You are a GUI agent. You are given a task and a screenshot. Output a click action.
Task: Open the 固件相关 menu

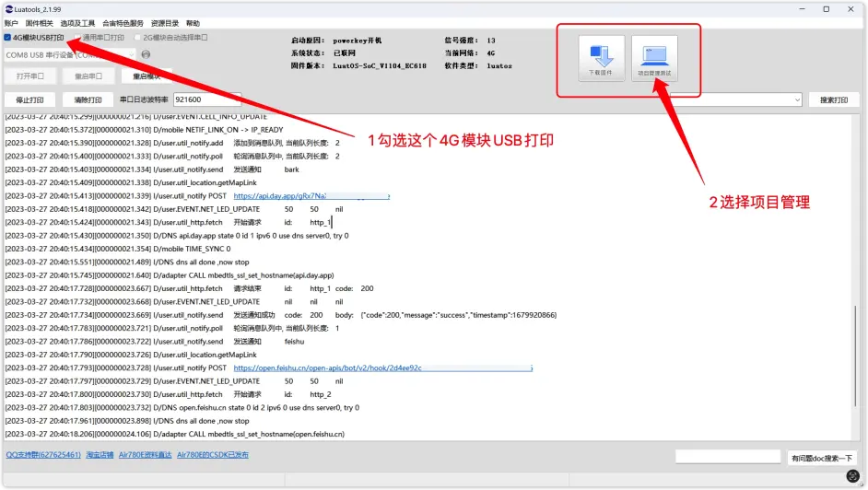click(x=39, y=23)
